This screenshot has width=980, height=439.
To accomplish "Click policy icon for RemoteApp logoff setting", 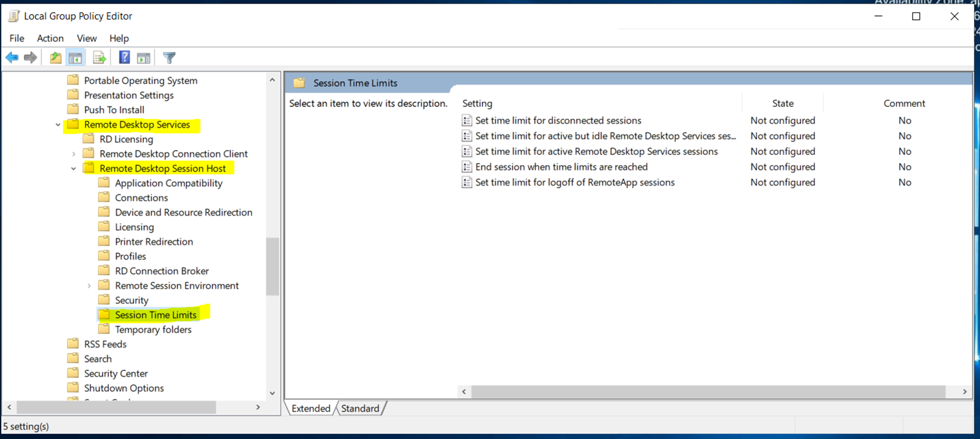I will 467,182.
